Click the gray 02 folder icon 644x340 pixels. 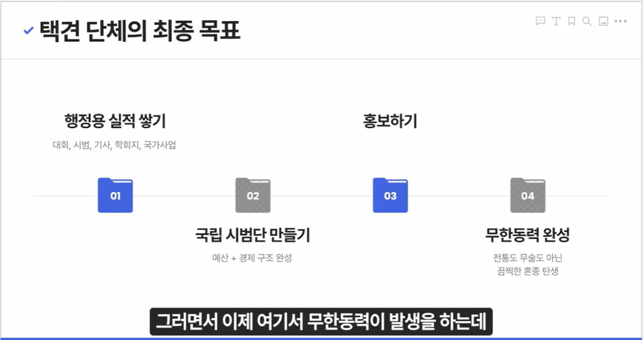click(x=253, y=195)
